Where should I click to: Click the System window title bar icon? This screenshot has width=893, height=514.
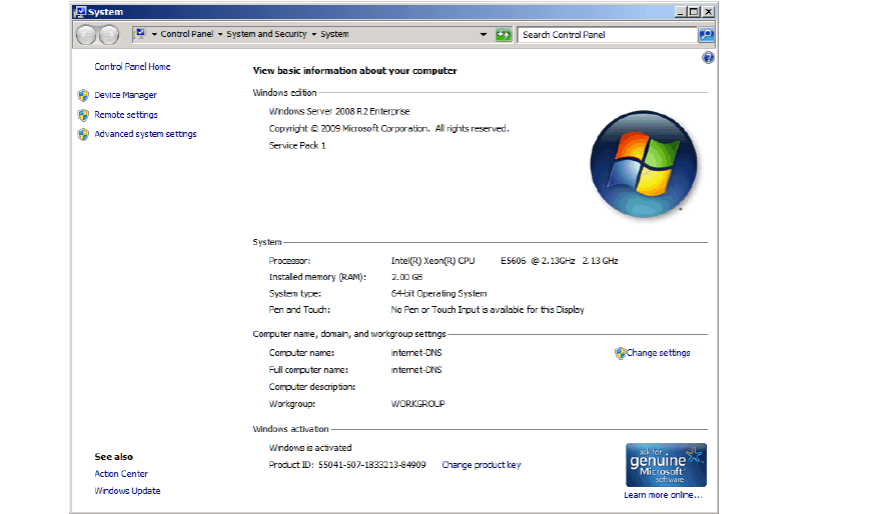coord(80,12)
